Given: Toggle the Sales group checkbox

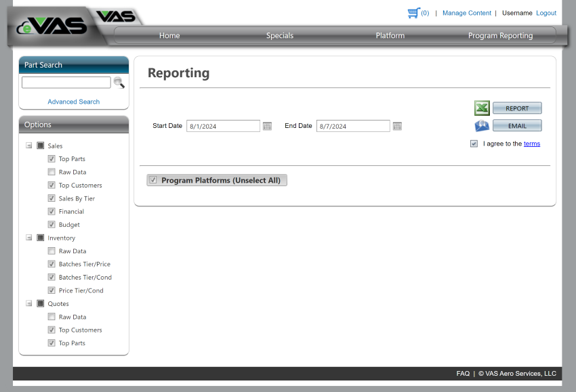Looking at the screenshot, I should 41,146.
